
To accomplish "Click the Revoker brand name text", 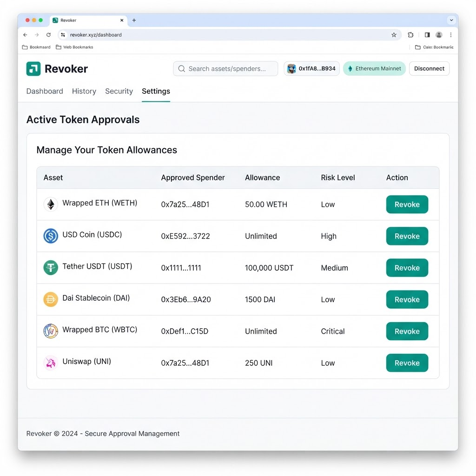I will click(x=66, y=69).
